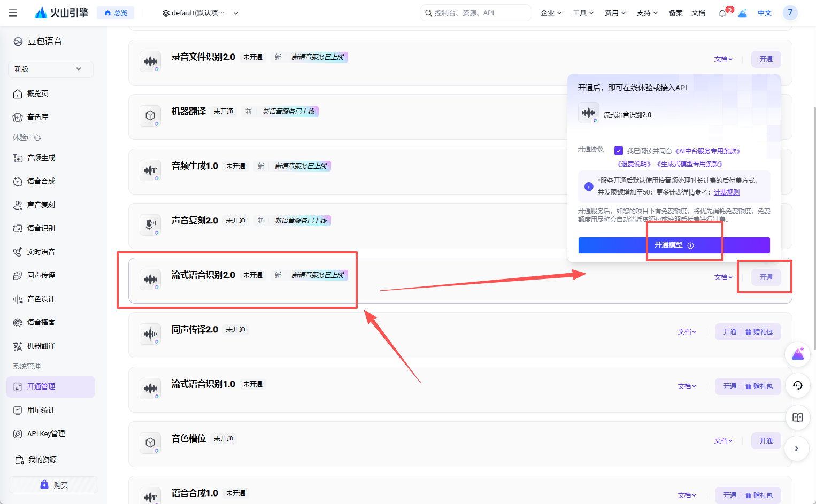816x504 pixels.
Task: Open the floating customer support headset icon
Action: [x=797, y=385]
